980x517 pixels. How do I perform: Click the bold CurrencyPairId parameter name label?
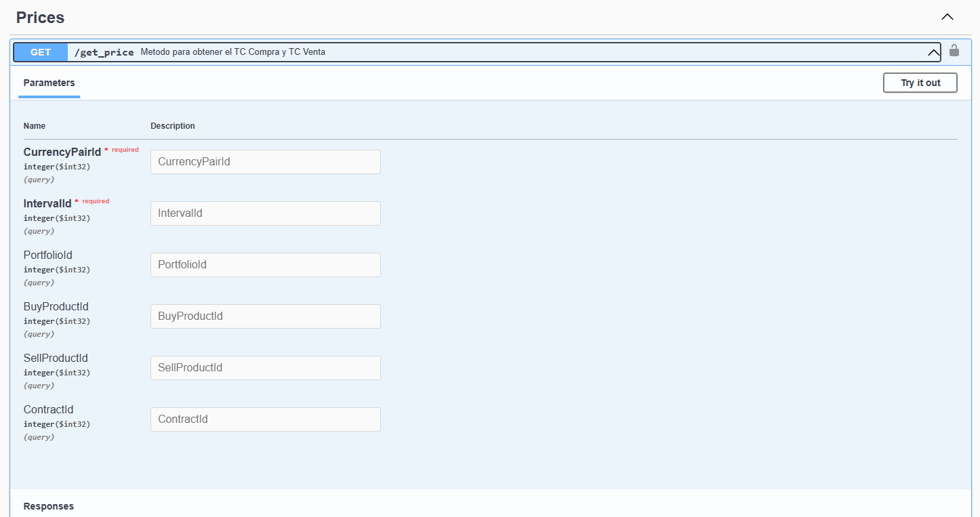pyautogui.click(x=62, y=152)
